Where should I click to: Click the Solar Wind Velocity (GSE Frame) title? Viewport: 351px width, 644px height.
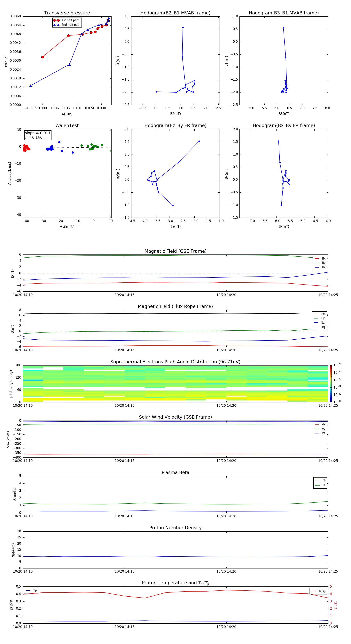coord(175,417)
